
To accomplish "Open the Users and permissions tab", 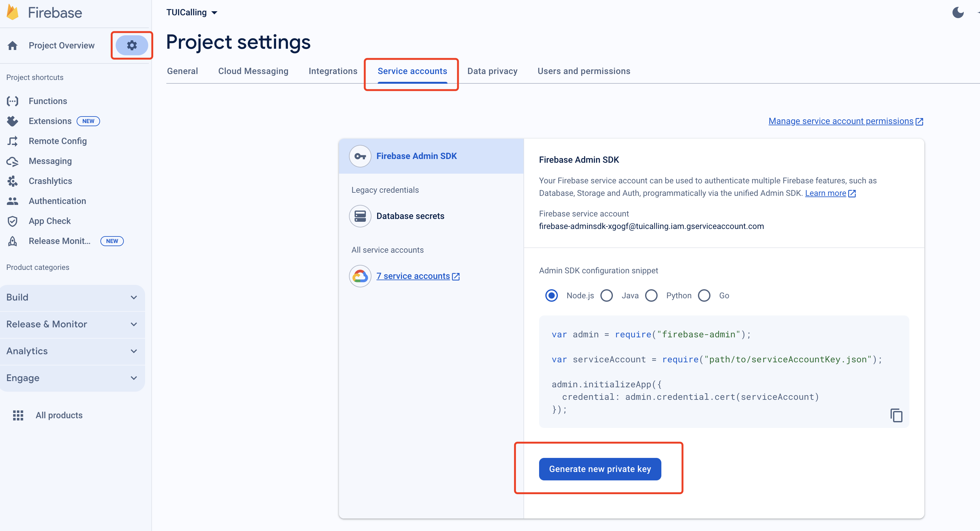I will click(x=583, y=71).
